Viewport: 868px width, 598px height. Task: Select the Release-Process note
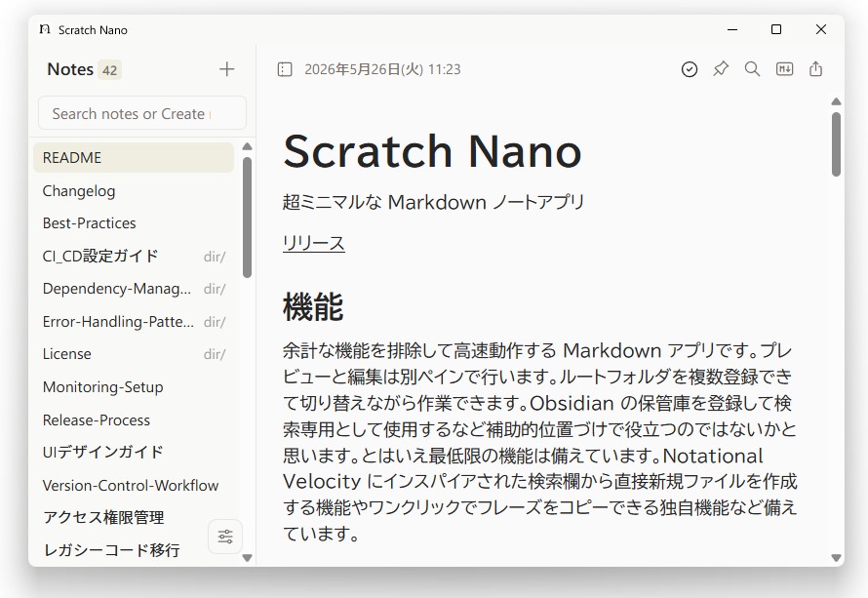(134, 419)
